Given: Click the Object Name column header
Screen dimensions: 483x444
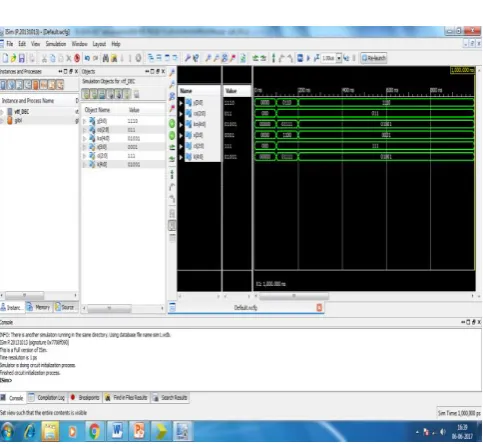Looking at the screenshot, I should tap(97, 110).
